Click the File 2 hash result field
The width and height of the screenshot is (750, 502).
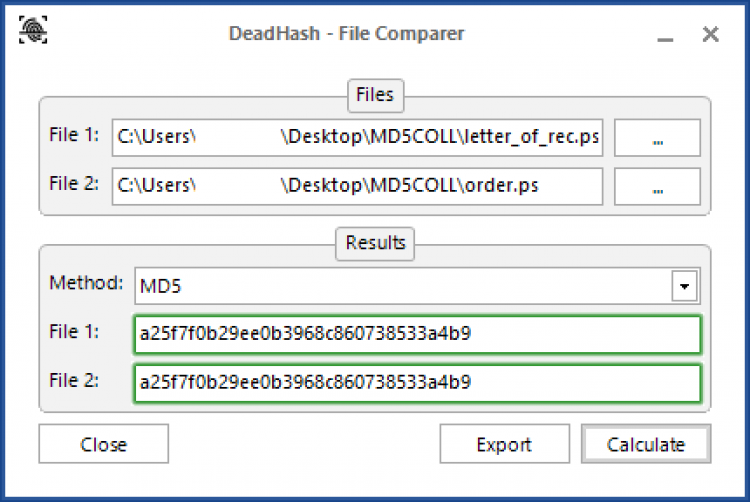pyautogui.click(x=418, y=383)
